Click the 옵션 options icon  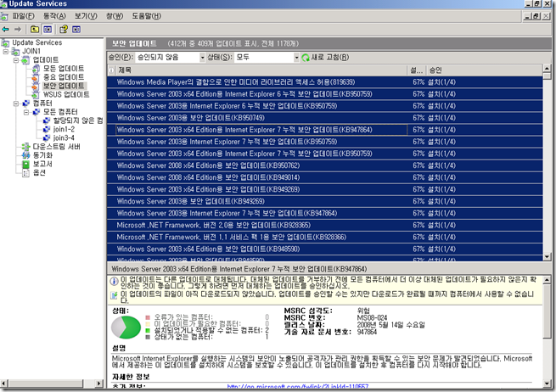(25, 172)
